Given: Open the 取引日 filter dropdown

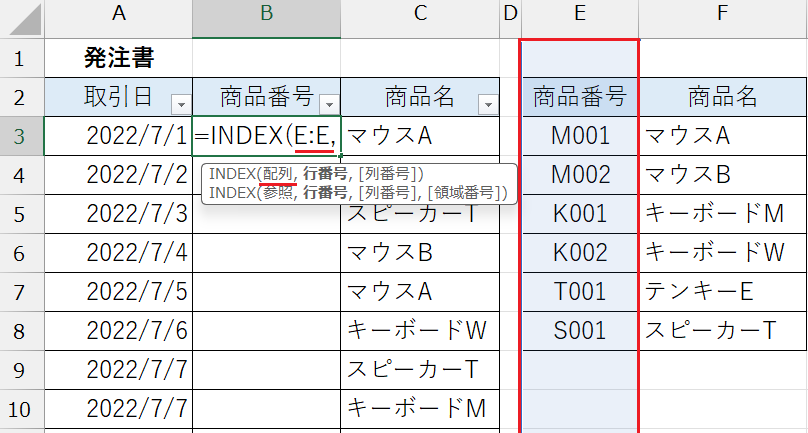Looking at the screenshot, I should point(180,103).
